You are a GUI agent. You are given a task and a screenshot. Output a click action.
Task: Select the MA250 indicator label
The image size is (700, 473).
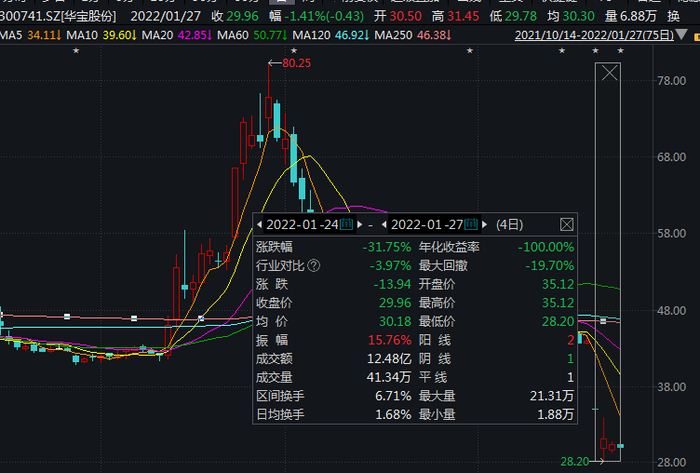pos(393,35)
